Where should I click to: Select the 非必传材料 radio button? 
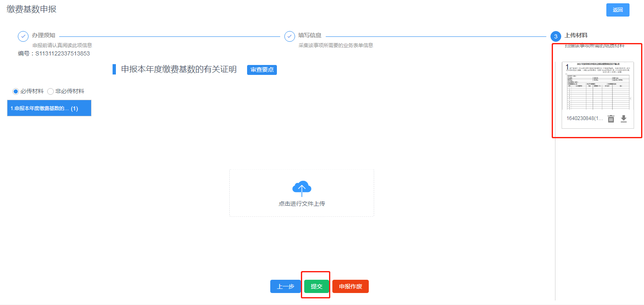click(50, 91)
